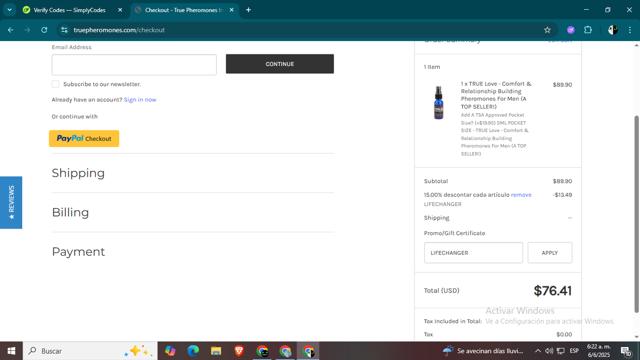Open the network icon in system tray

(561, 351)
